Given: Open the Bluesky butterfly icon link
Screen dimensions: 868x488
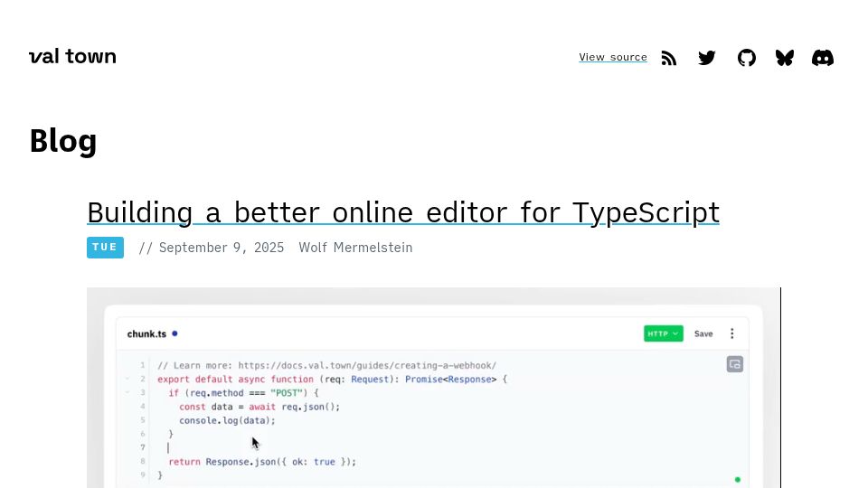Looking at the screenshot, I should [785, 58].
